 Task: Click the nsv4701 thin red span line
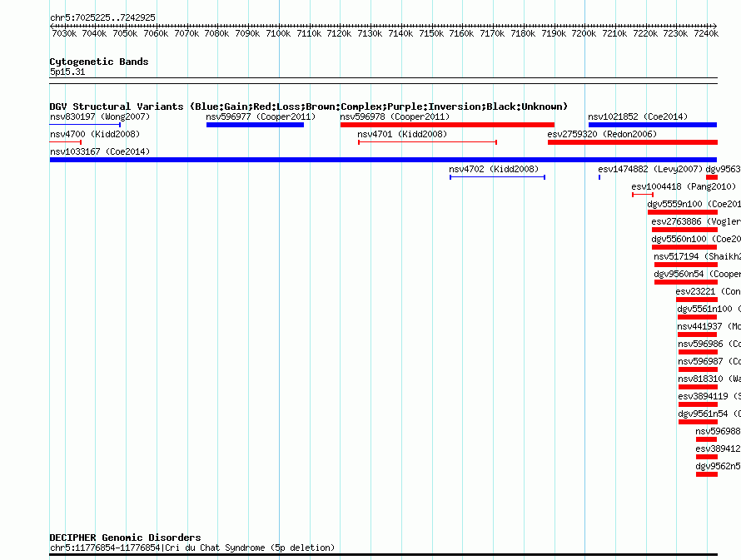tap(427, 142)
